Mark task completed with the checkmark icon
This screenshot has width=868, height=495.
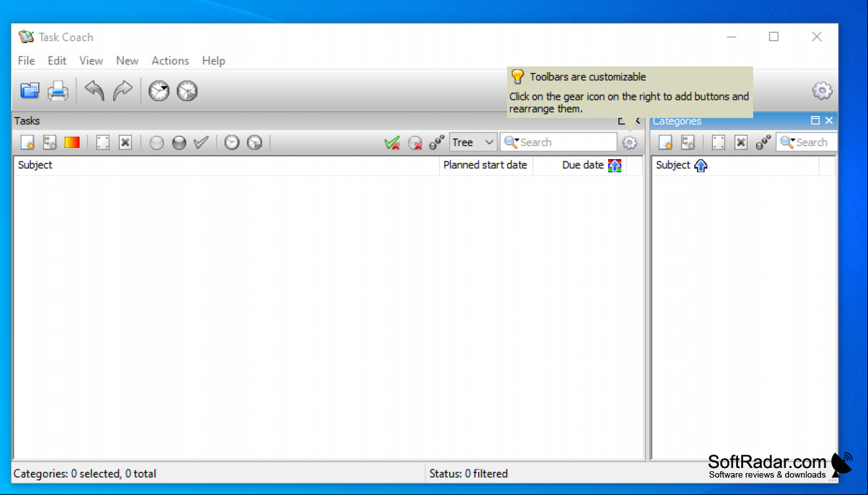(x=201, y=142)
